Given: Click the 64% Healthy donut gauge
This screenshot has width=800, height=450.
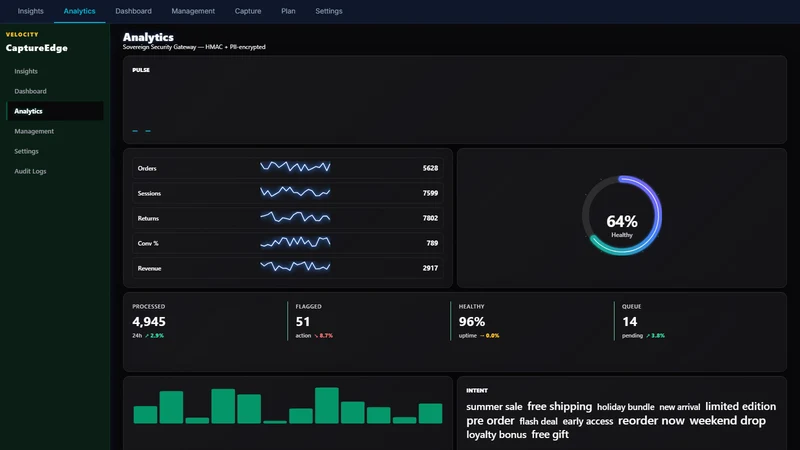Looking at the screenshot, I should pyautogui.click(x=622, y=215).
